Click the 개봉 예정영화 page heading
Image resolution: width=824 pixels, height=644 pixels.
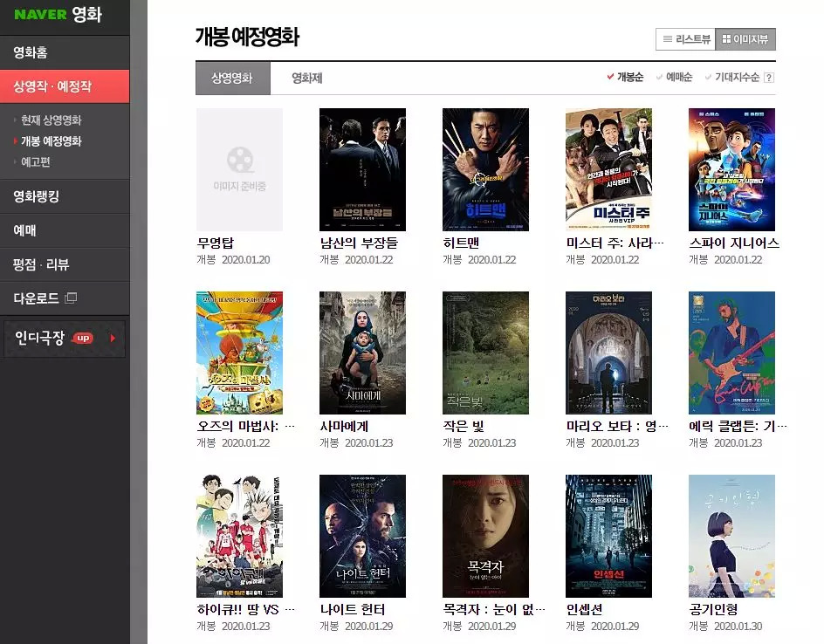coord(248,37)
